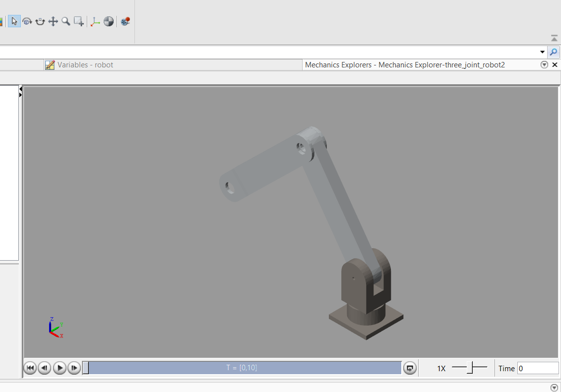Image resolution: width=561 pixels, height=392 pixels.
Task: Activate the Rotate view tool
Action: coord(27,21)
